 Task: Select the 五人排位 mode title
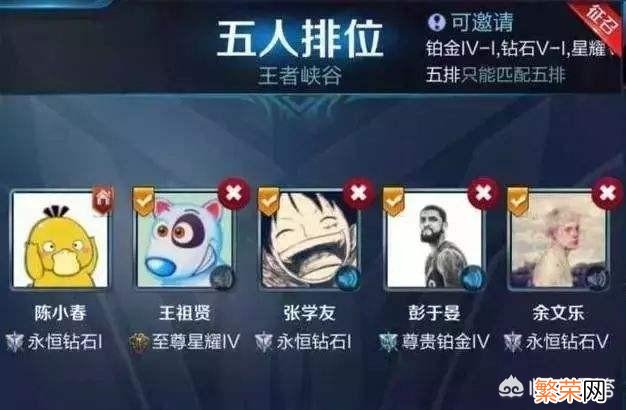[299, 39]
